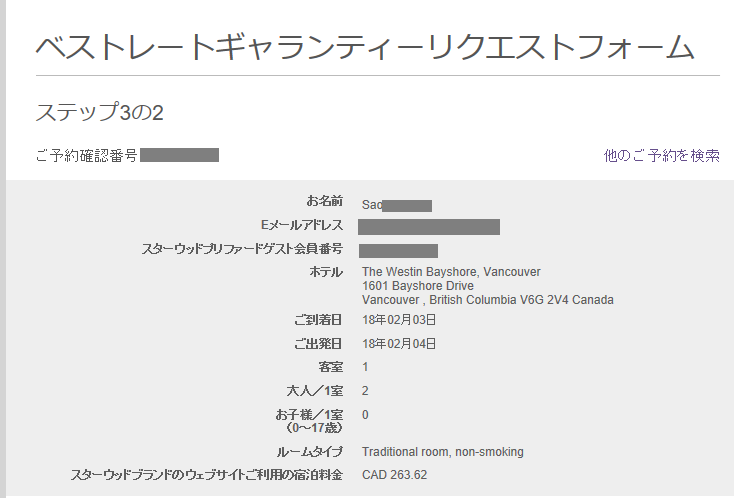Click the ステップ3の2 heading
734x498 pixels.
[x=100, y=112]
